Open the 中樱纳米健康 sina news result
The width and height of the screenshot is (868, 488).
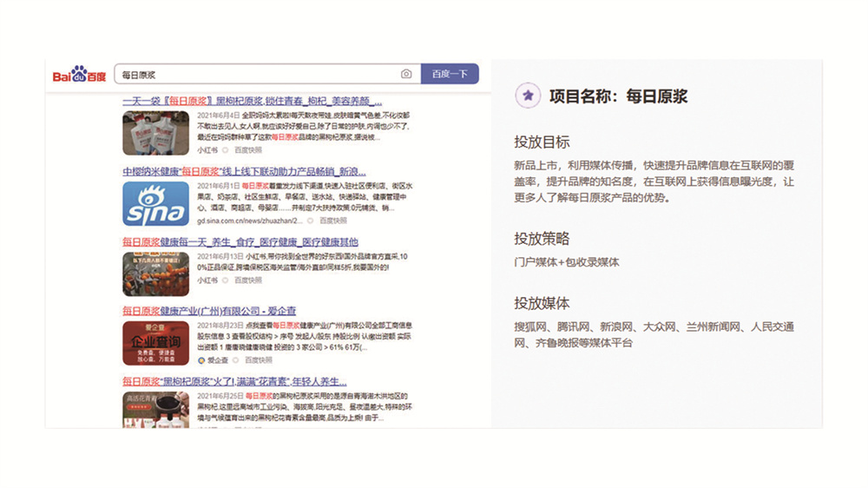pyautogui.click(x=244, y=172)
